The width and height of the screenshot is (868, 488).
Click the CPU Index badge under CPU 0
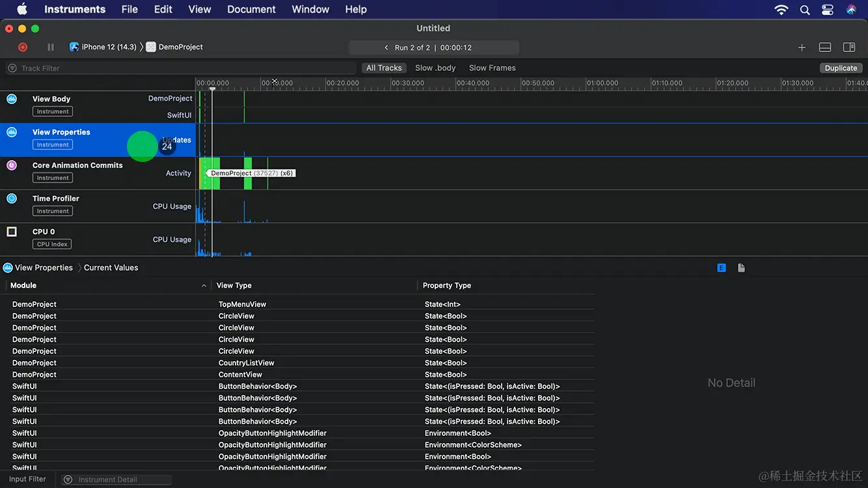pos(52,244)
